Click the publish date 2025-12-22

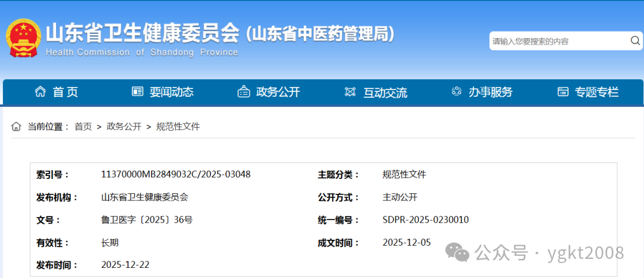point(125,265)
